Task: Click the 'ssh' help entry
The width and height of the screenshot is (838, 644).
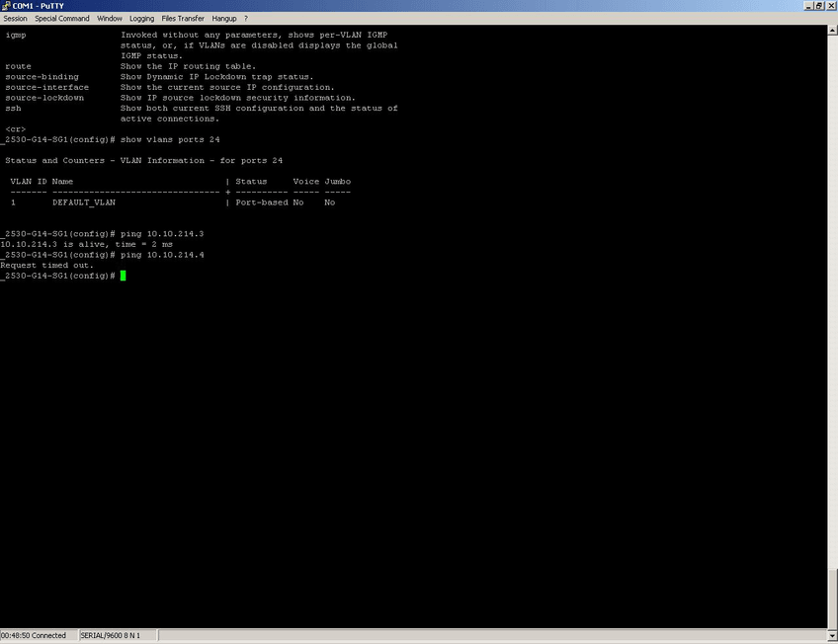Action: [14, 109]
